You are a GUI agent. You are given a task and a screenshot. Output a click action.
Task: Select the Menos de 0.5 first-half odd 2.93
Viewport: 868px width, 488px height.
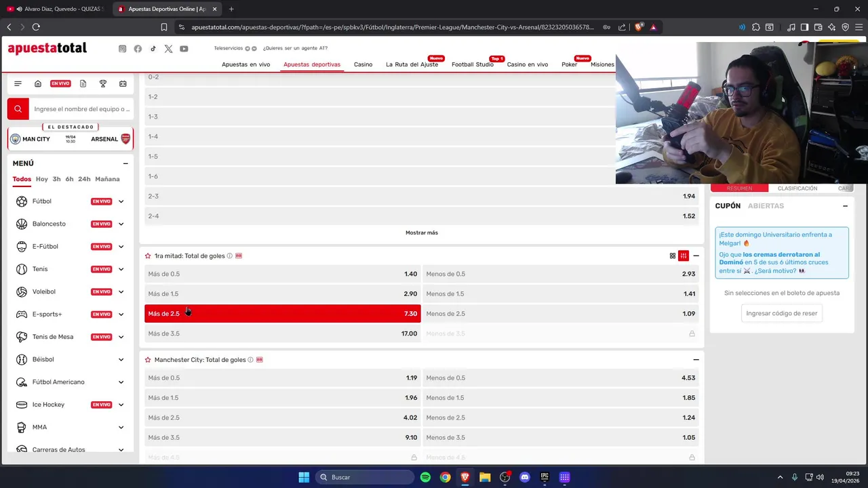point(561,274)
